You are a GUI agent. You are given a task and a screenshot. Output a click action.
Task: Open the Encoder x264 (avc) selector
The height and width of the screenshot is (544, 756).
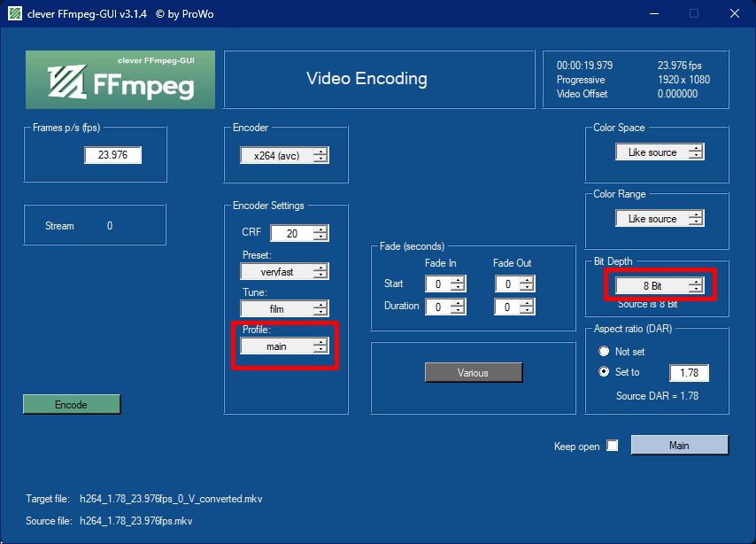(284, 155)
